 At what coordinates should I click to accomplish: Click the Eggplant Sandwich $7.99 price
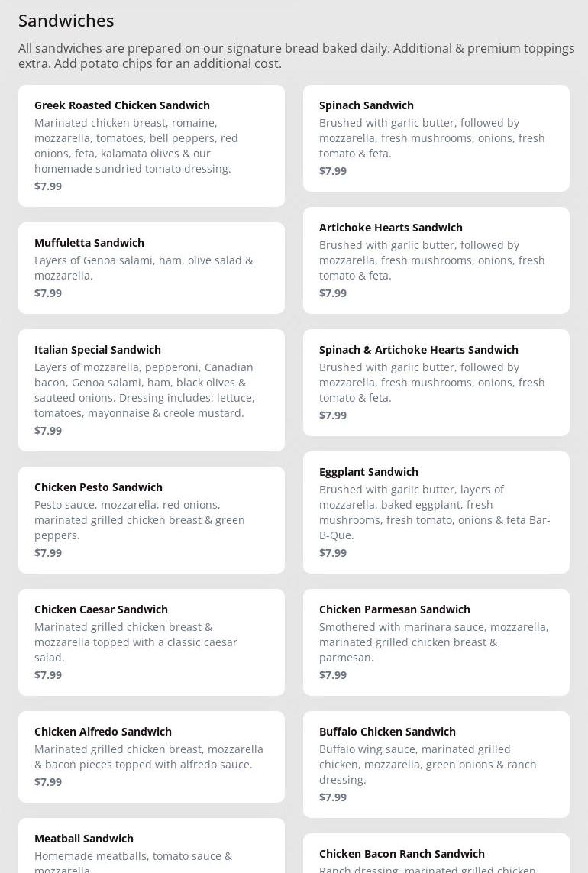(333, 553)
